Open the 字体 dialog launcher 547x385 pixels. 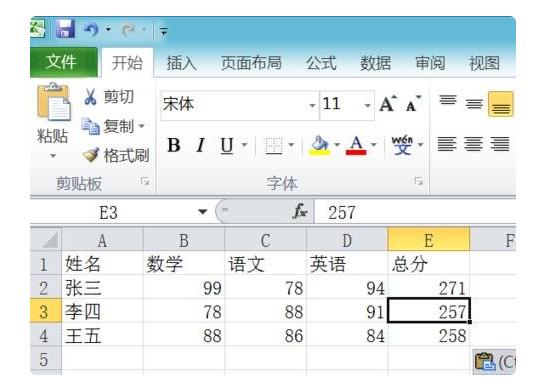pos(419,181)
